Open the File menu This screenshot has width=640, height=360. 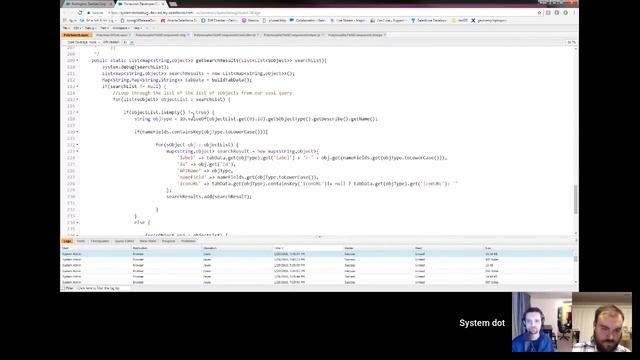[66, 28]
